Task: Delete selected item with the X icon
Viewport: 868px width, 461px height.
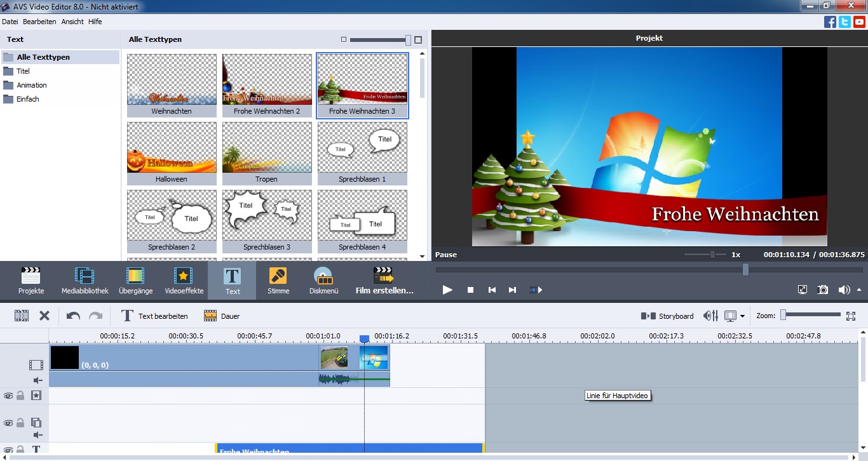Action: [x=44, y=316]
